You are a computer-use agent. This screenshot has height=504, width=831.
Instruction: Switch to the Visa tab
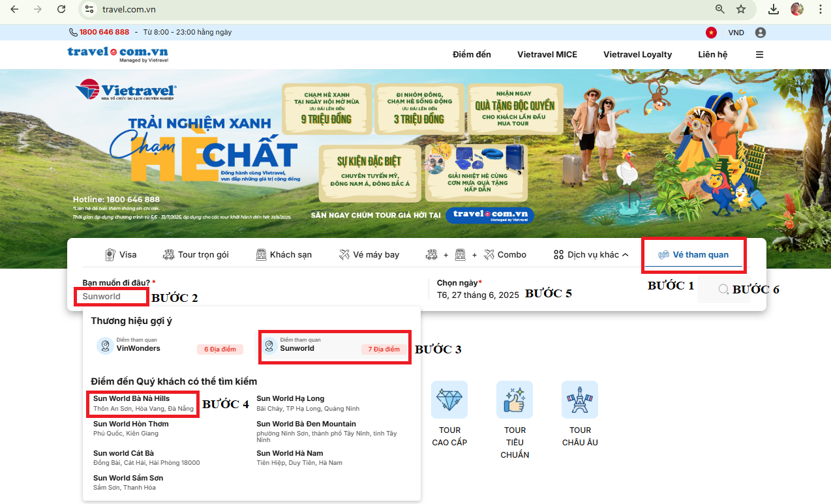121,254
